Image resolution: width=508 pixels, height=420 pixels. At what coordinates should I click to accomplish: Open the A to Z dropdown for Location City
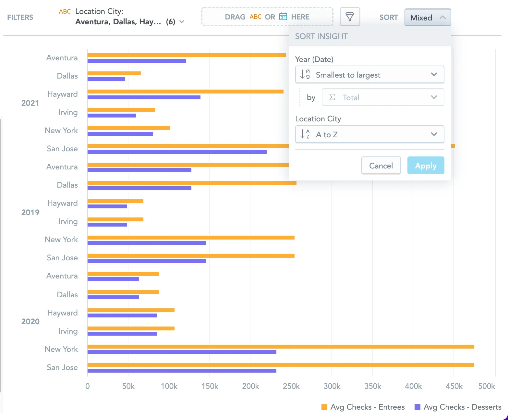[434, 134]
